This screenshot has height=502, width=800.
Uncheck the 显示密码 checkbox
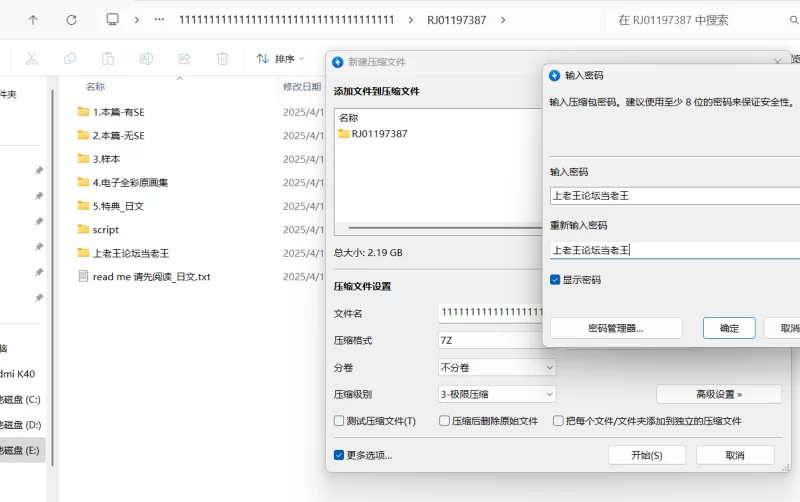[556, 280]
